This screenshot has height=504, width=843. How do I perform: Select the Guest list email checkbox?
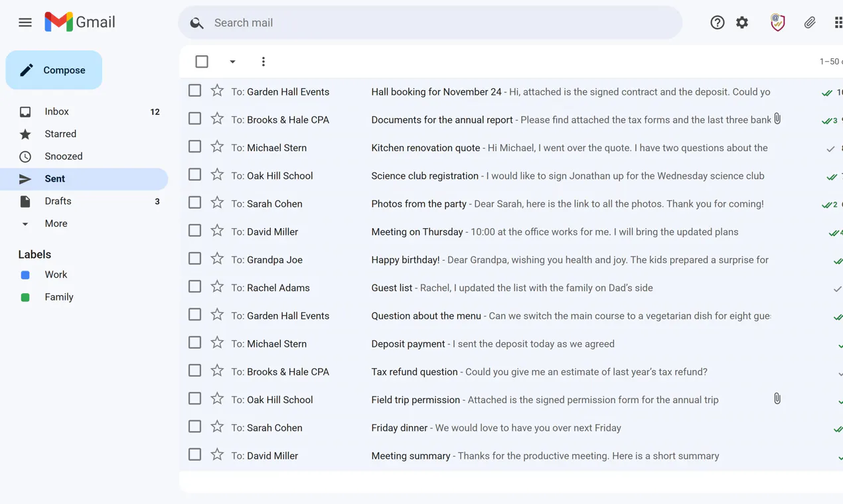[194, 287]
